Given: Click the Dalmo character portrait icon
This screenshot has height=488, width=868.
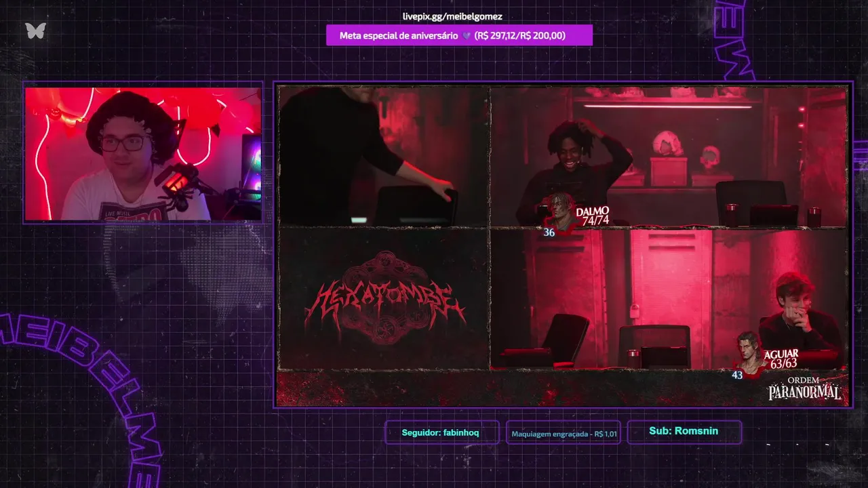Looking at the screenshot, I should (x=559, y=211).
